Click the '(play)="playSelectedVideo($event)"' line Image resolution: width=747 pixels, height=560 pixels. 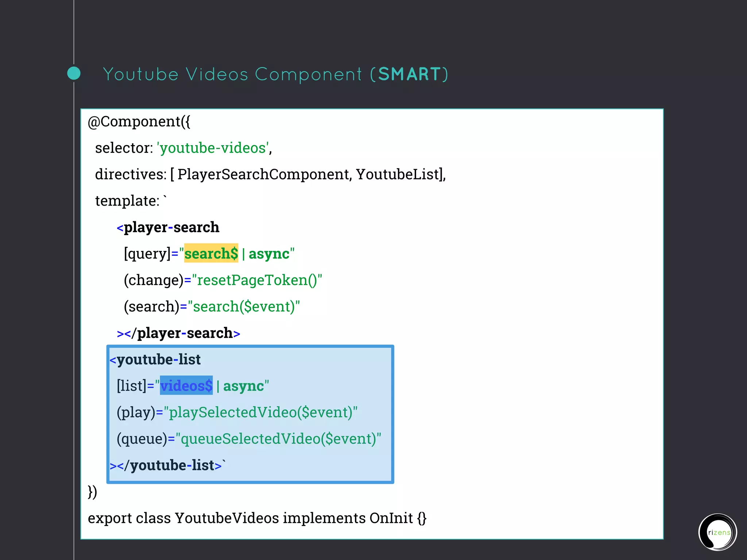[237, 412]
